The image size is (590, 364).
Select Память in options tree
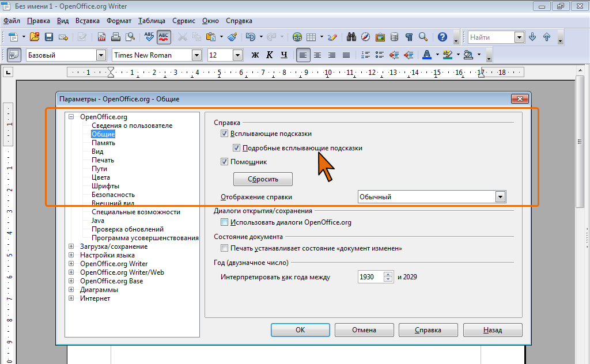click(104, 143)
